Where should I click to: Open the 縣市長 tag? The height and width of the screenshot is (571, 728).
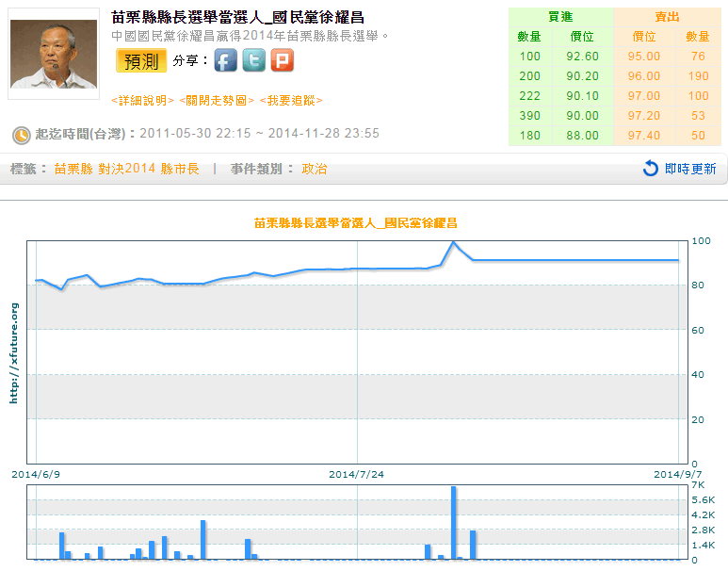tap(180, 169)
